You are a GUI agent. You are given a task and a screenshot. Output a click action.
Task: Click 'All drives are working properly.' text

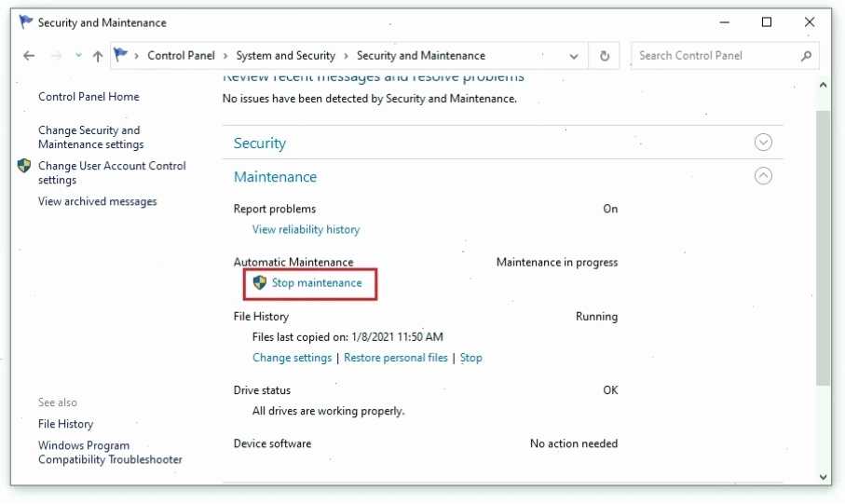[x=328, y=411]
